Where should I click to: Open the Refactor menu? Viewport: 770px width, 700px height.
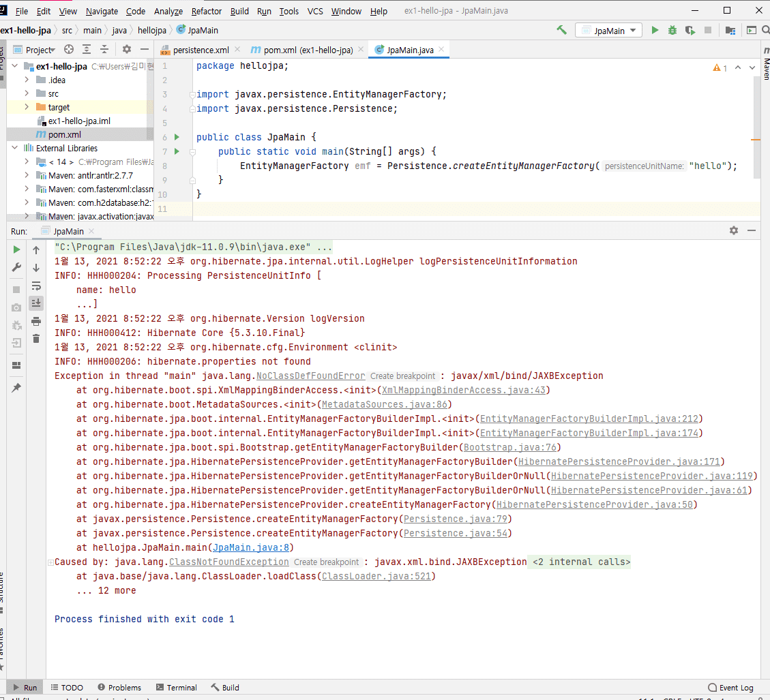206,11
